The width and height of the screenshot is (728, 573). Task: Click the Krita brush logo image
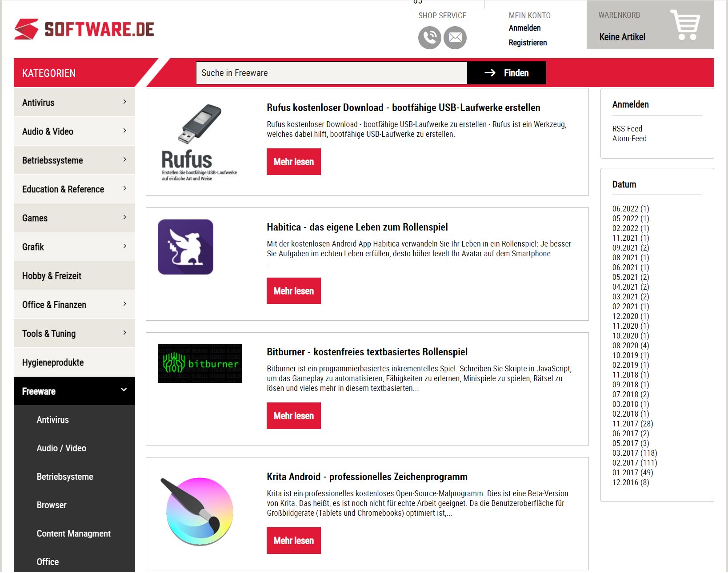tap(197, 511)
